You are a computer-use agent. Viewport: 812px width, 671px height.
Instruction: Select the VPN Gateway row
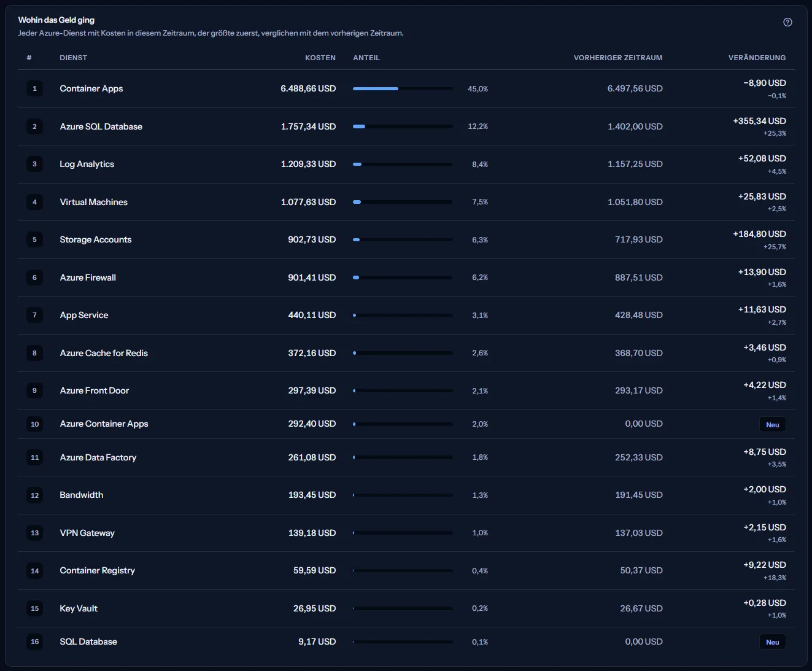point(406,533)
